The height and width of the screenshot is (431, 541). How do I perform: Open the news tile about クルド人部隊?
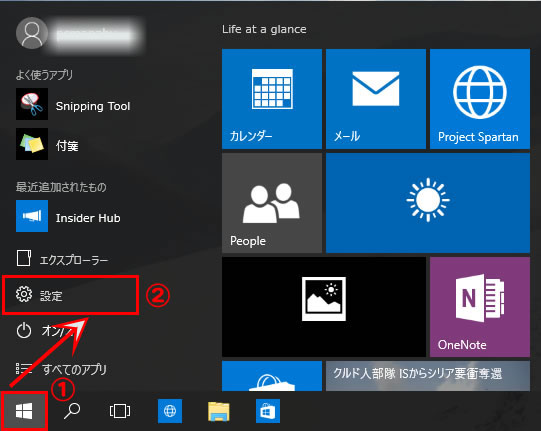428,376
